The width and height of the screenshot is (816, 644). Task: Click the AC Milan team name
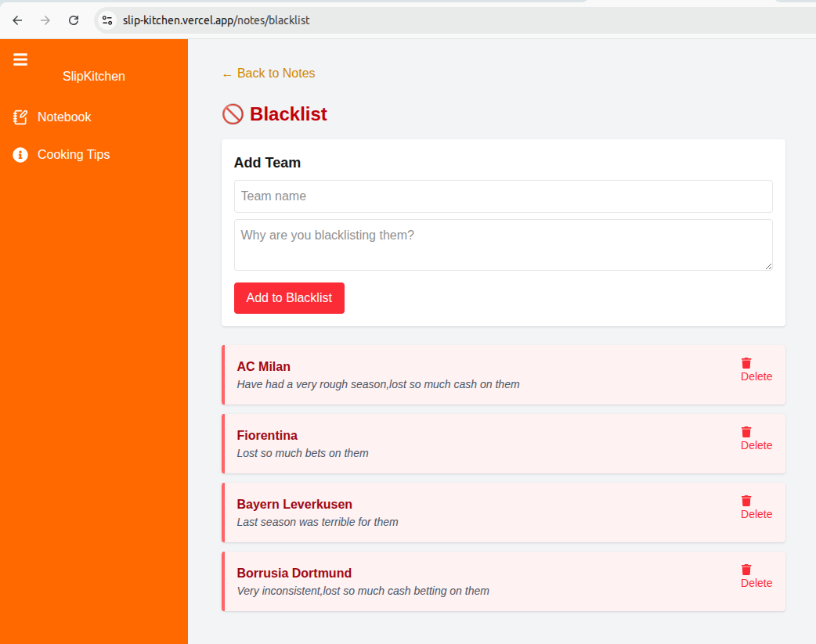(x=263, y=366)
